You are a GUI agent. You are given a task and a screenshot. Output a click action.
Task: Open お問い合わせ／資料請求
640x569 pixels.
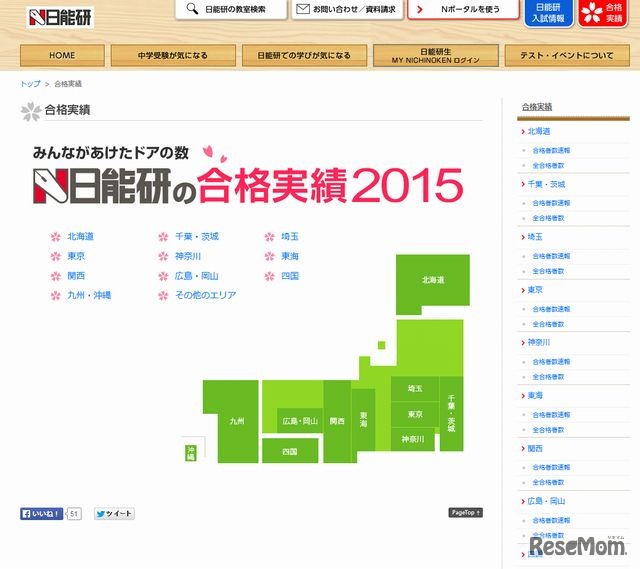pos(347,9)
